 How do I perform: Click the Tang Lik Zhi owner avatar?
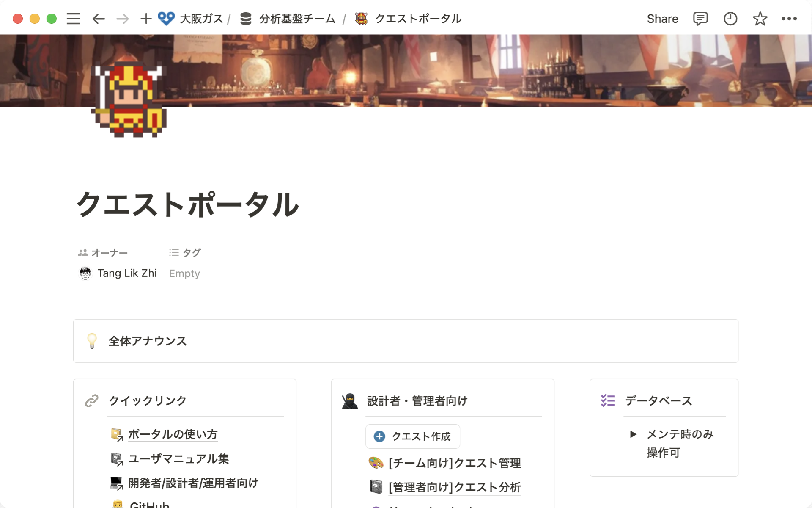85,273
